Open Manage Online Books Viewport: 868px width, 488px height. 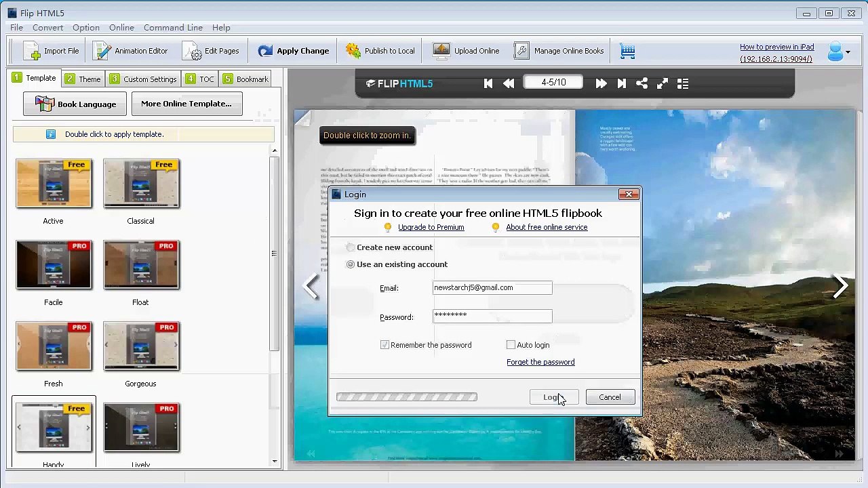pos(559,51)
